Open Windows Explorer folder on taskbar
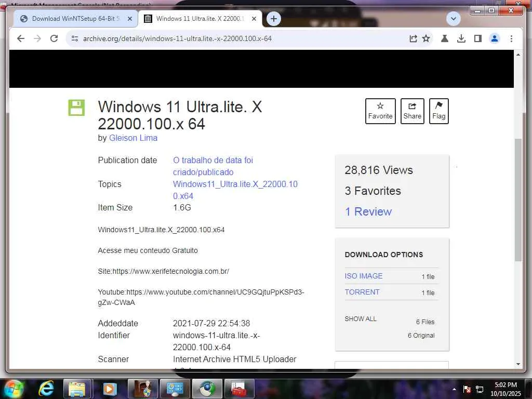Image resolution: width=532 pixels, height=399 pixels. (x=77, y=389)
